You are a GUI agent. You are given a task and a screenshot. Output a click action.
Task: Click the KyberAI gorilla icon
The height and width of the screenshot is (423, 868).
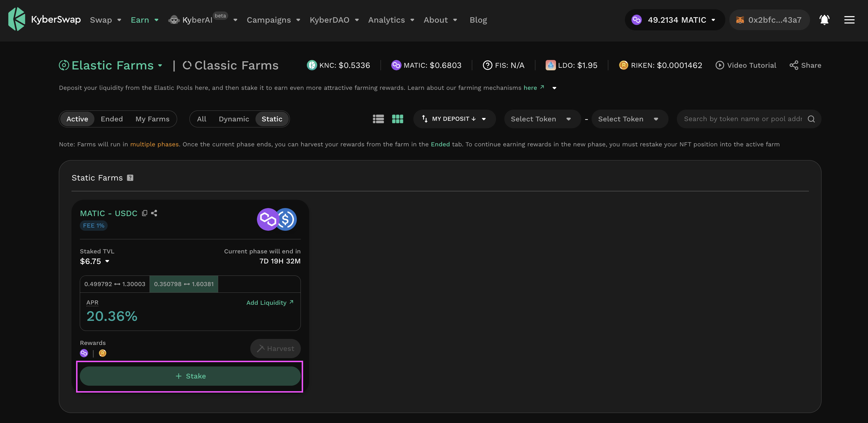pyautogui.click(x=174, y=20)
